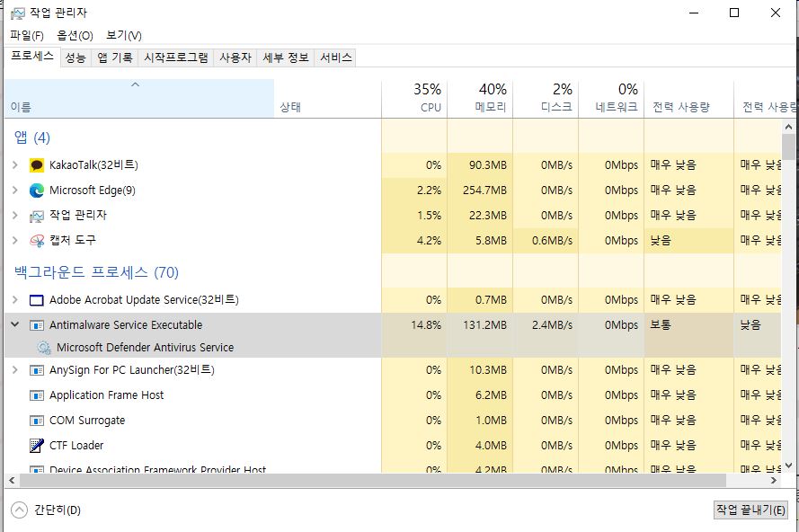Expand the 캡처 도구 process group
Screen dimensions: 799x532
point(14,240)
